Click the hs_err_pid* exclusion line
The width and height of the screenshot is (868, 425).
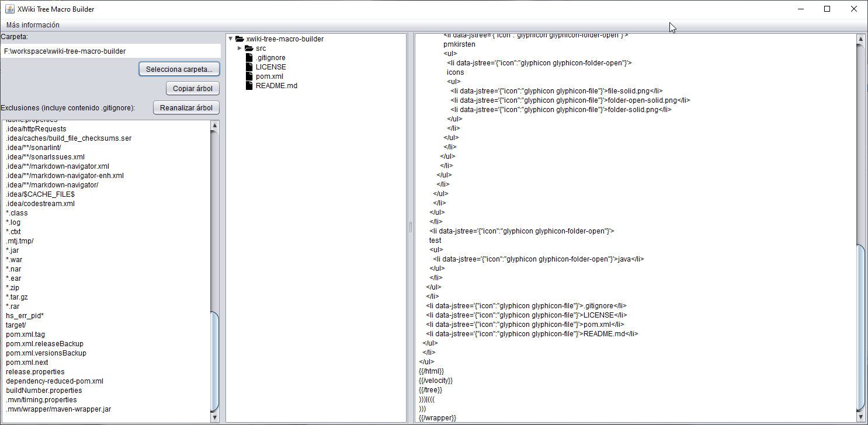click(25, 316)
